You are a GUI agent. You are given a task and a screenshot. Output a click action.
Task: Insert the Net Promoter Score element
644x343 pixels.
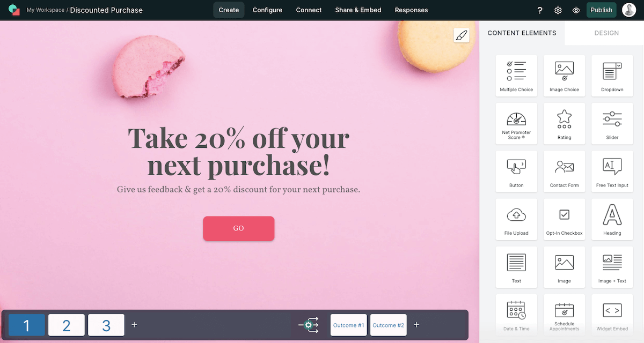(516, 123)
